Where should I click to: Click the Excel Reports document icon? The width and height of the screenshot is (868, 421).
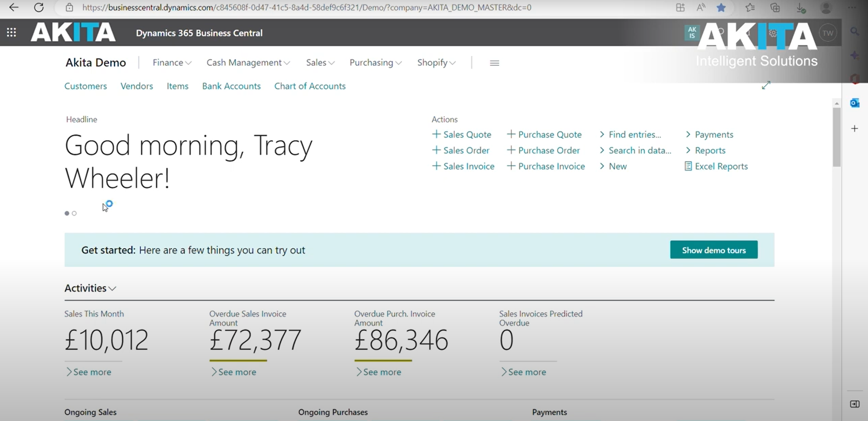pyautogui.click(x=688, y=166)
